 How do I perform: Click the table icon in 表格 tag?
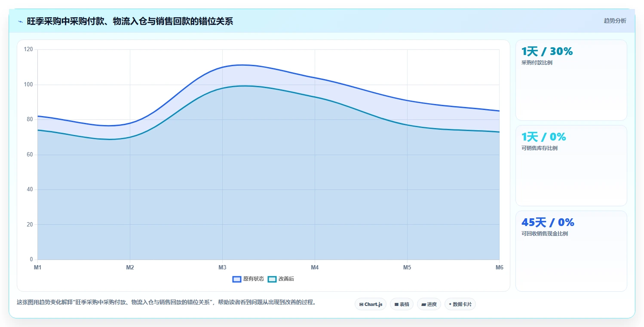pyautogui.click(x=396, y=304)
